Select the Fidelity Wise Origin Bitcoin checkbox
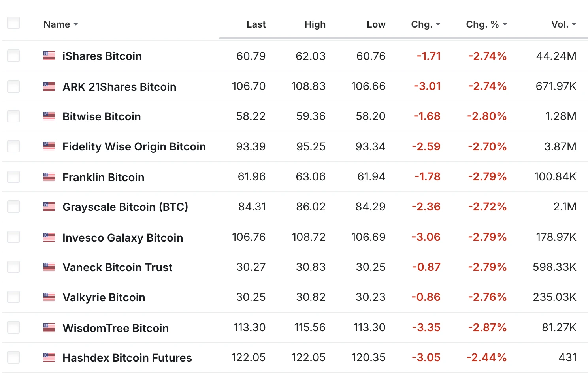The width and height of the screenshot is (588, 383). pyautogui.click(x=13, y=146)
